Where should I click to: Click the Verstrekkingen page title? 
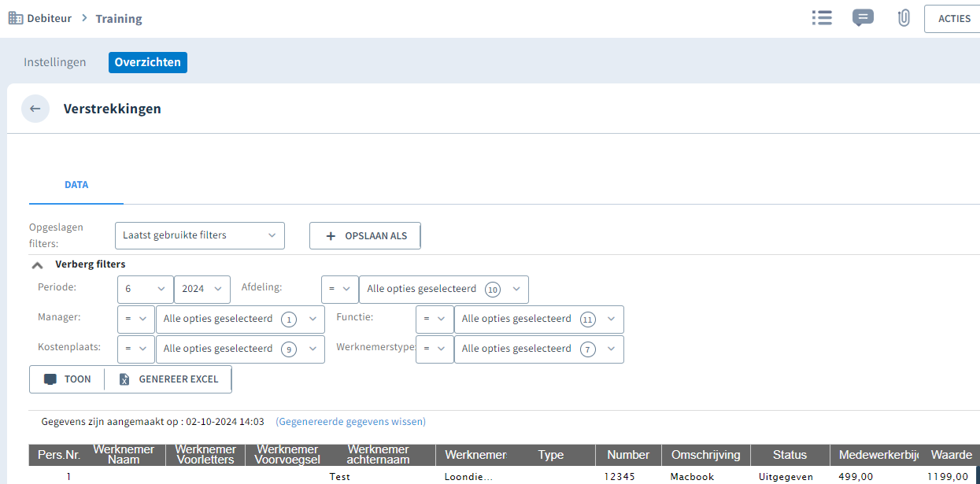point(113,109)
